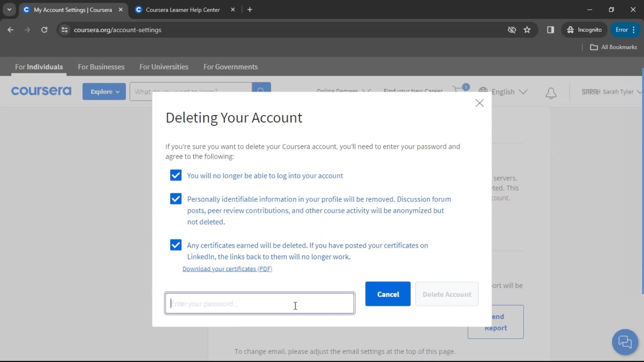The image size is (644, 362).
Task: Uncheck 'You will no longer be able to log into your account'
Action: [x=176, y=175]
